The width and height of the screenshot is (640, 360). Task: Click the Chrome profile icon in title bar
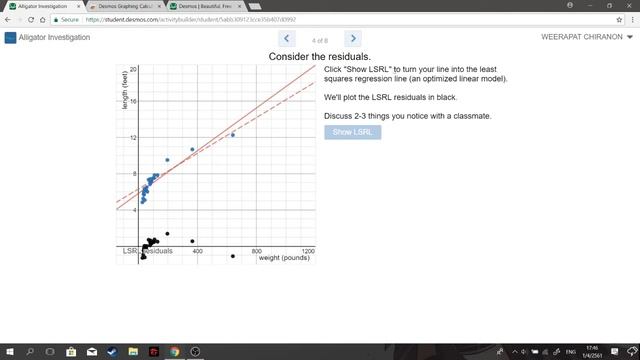point(570,5)
